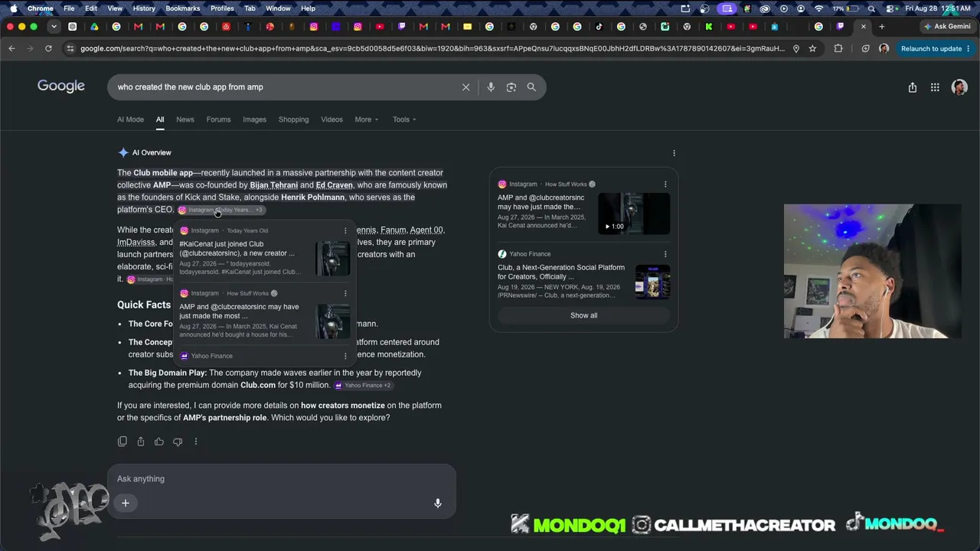The image size is (980, 551).
Task: Open the Google account profile picture
Action: point(959,87)
